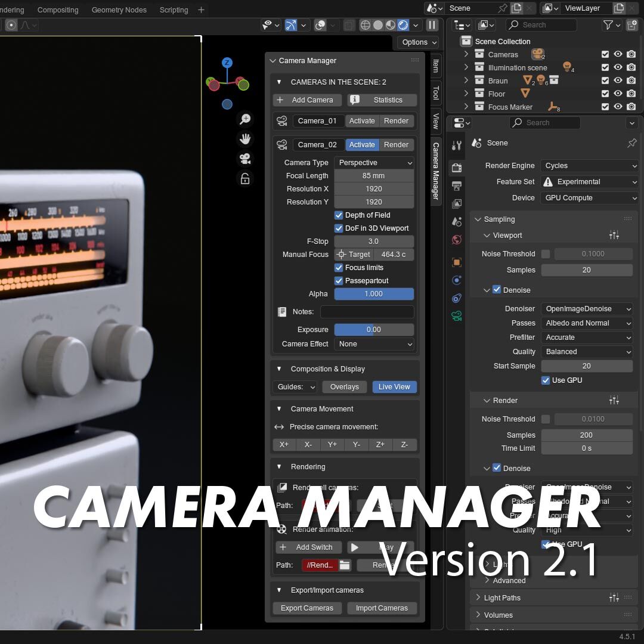Image resolution: width=644 pixels, height=644 pixels.
Task: Expand the Light Paths panel
Action: tap(501, 598)
